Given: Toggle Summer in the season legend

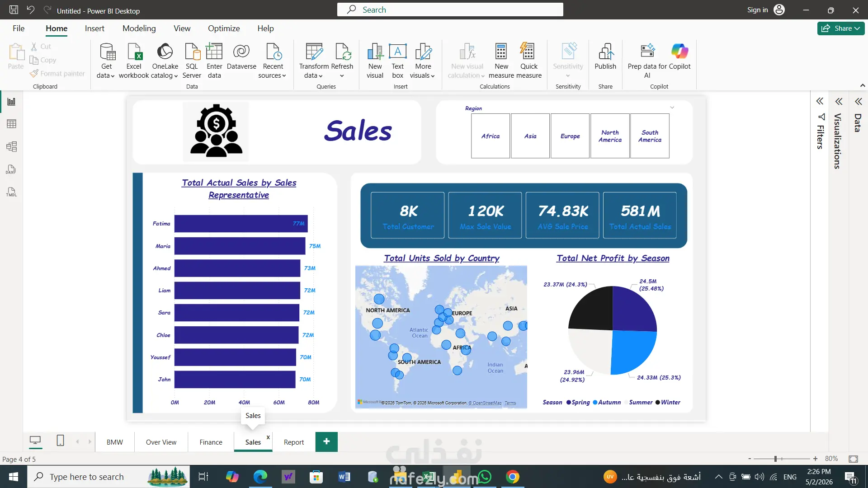Looking at the screenshot, I should [638, 402].
